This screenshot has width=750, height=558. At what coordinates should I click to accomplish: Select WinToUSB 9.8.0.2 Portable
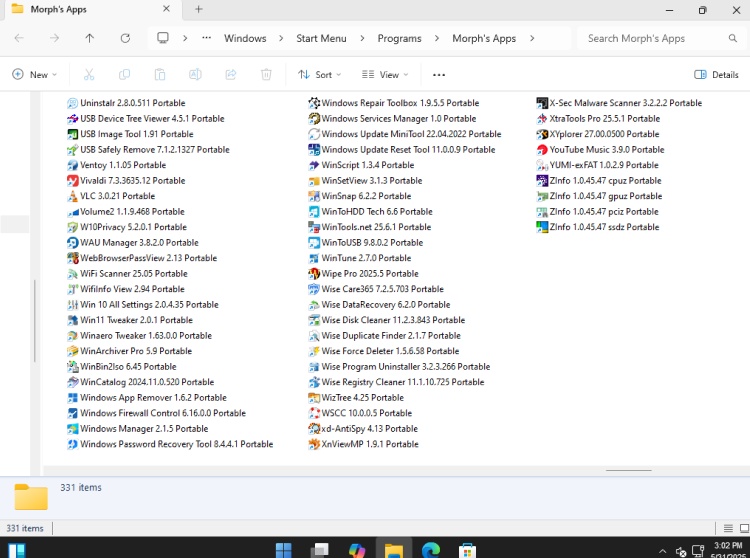366,242
